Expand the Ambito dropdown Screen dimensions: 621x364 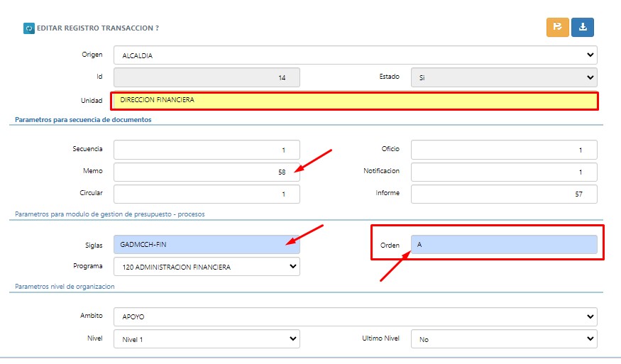pyautogui.click(x=355, y=316)
